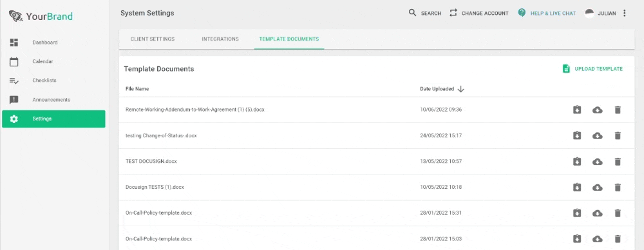This screenshot has height=250, width=644.
Task: Open Help & Live Chat
Action: [x=547, y=13]
